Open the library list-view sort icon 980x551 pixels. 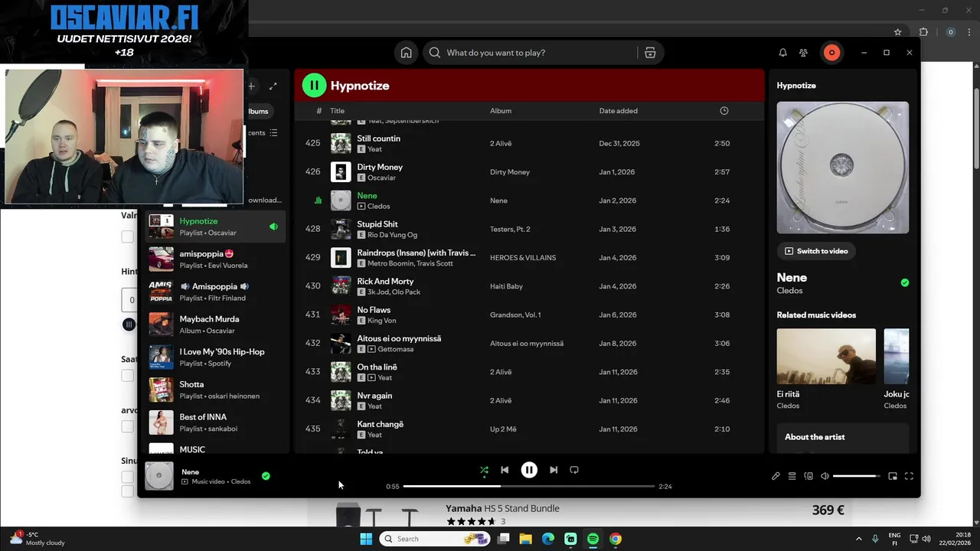pyautogui.click(x=274, y=132)
